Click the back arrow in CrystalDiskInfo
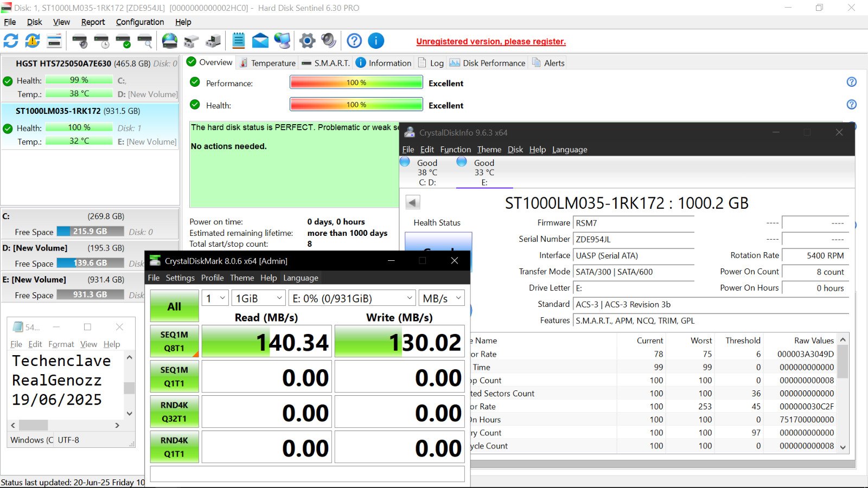This screenshot has height=488, width=868. click(x=413, y=203)
